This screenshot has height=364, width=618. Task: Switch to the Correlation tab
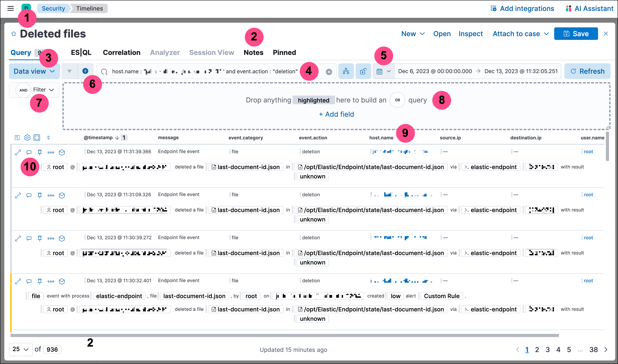pyautogui.click(x=122, y=52)
